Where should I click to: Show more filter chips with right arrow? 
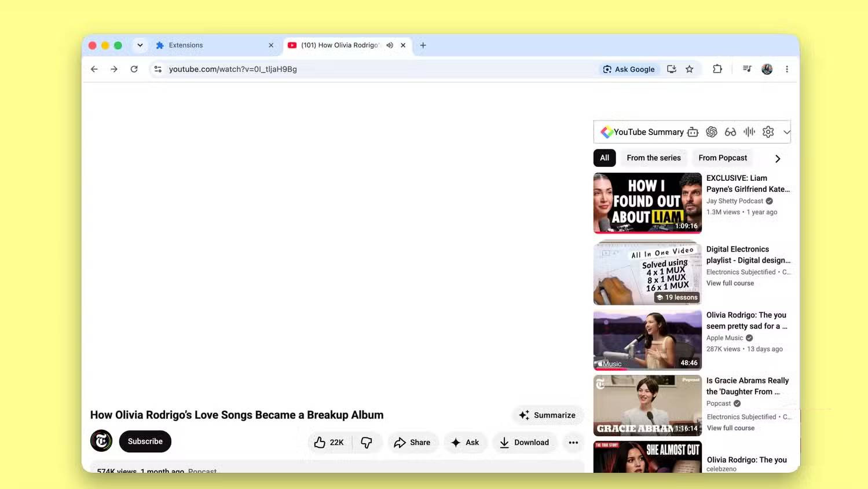tap(778, 158)
